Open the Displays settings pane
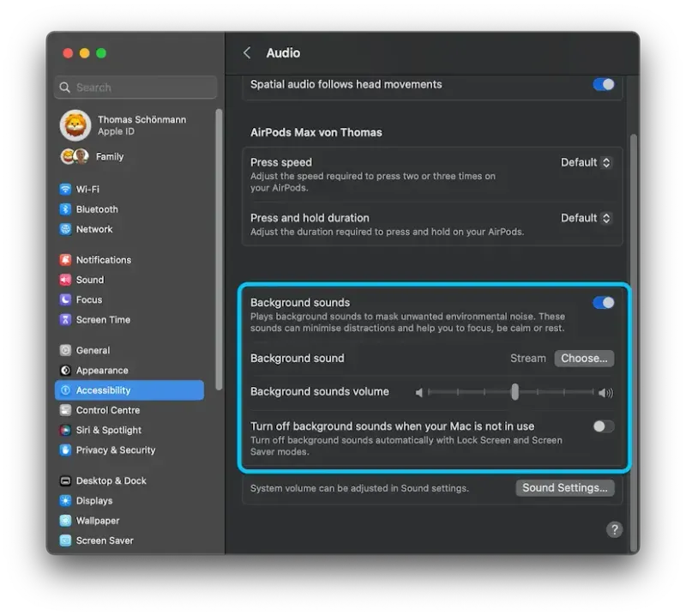 click(129, 500)
